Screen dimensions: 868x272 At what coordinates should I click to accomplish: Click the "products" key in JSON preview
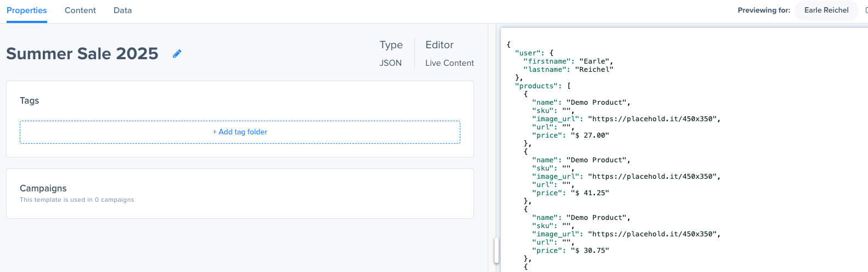click(538, 86)
